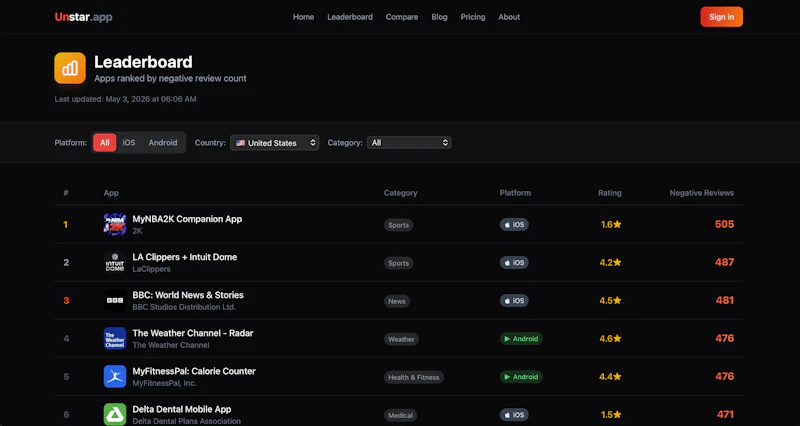Screen dimensions: 800x426
Task: Click the Weather category tag
Action: pos(401,339)
